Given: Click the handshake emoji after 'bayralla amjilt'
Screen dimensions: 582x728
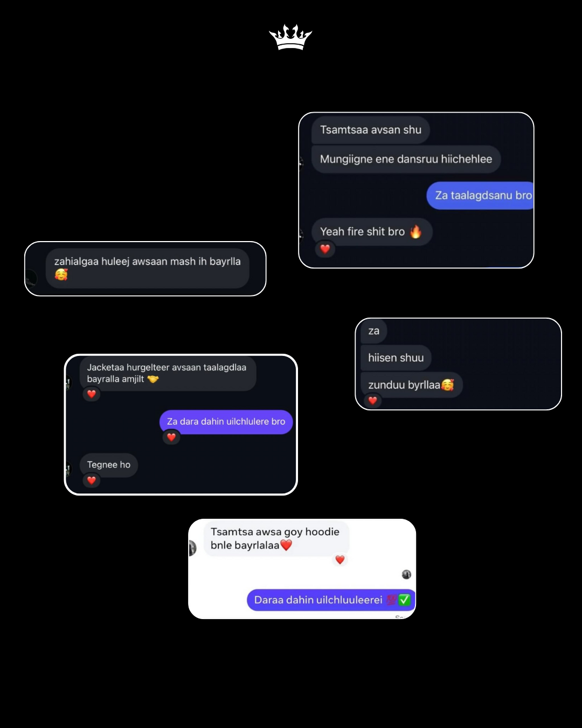Looking at the screenshot, I should pyautogui.click(x=153, y=379).
